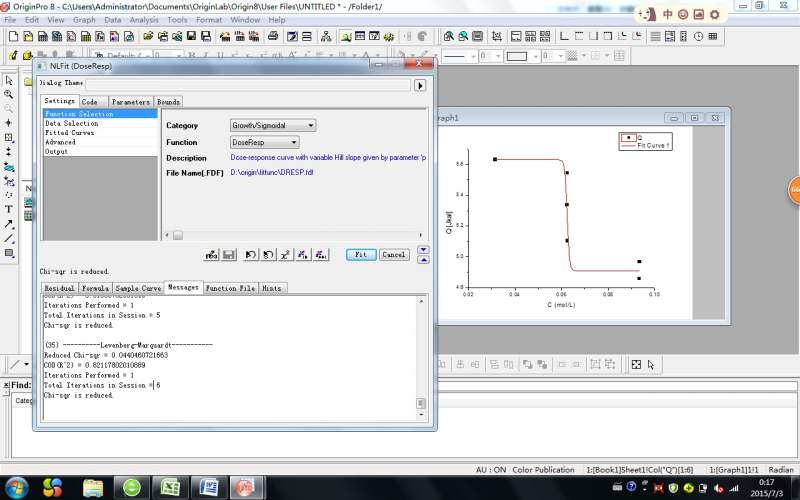Screen dimensions: 800x500
Task: Open the Sample Curve tab
Action: pyautogui.click(x=138, y=288)
